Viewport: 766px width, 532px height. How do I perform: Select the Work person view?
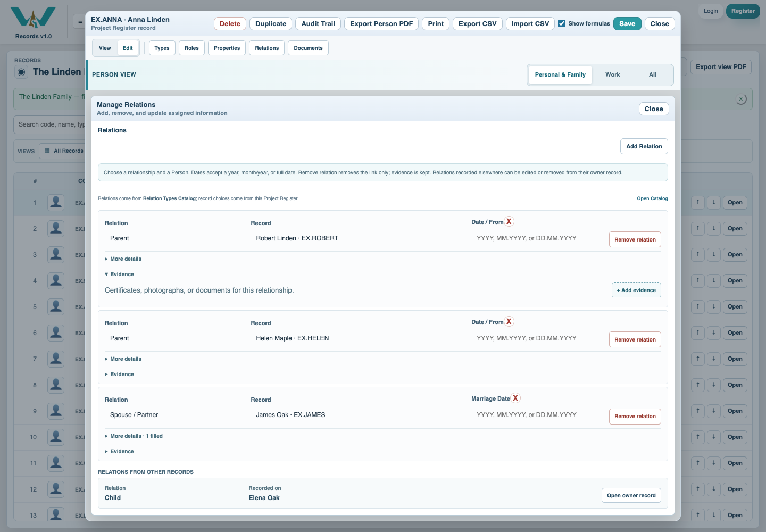613,75
